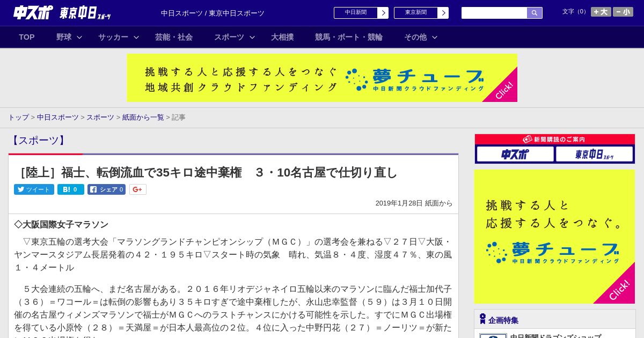Click the 東京中日スポーツ logo in header

(85, 13)
